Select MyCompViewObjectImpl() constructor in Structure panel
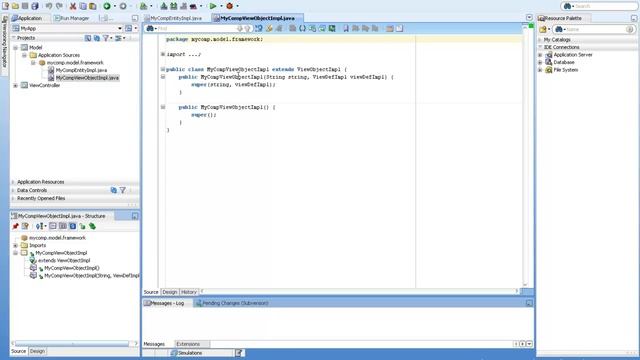 click(72, 268)
